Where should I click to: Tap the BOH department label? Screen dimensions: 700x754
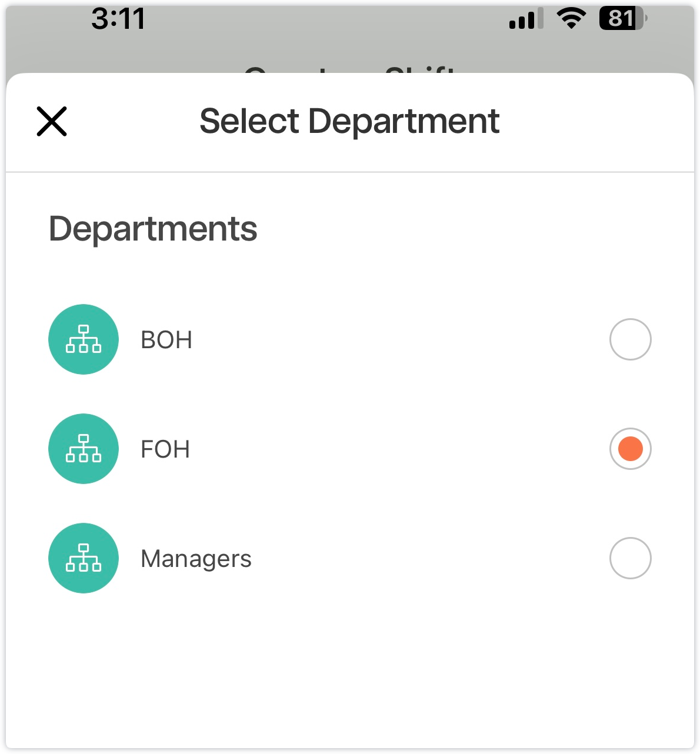click(x=166, y=340)
